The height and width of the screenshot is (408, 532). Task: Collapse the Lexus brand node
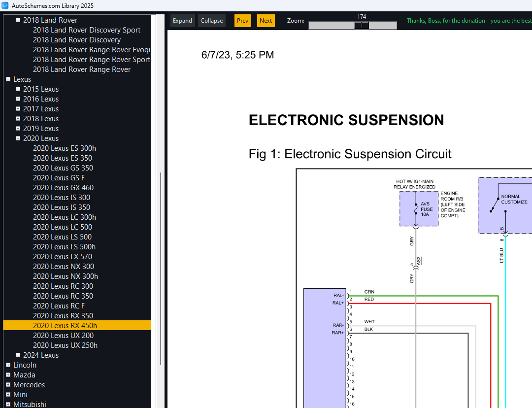coord(8,79)
